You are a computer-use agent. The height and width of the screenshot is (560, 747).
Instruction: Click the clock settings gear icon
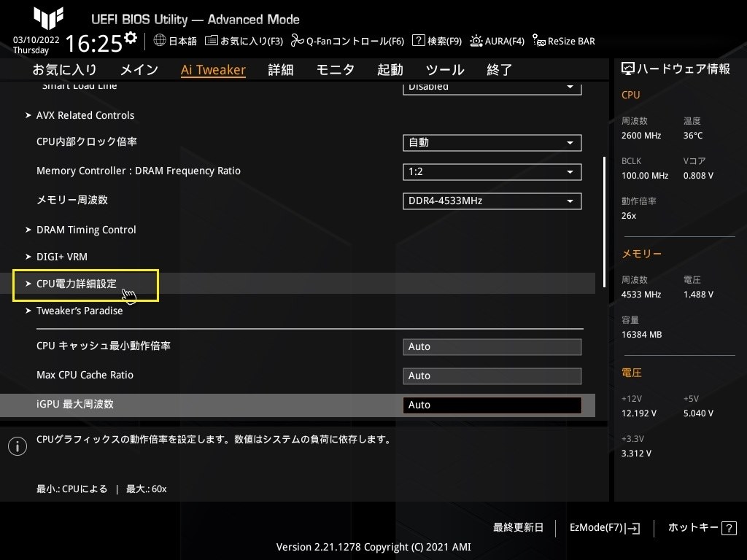(x=131, y=38)
